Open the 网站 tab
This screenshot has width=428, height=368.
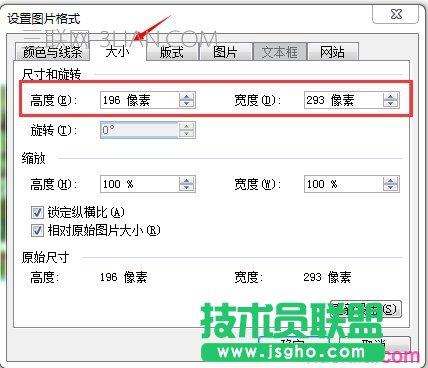[332, 52]
